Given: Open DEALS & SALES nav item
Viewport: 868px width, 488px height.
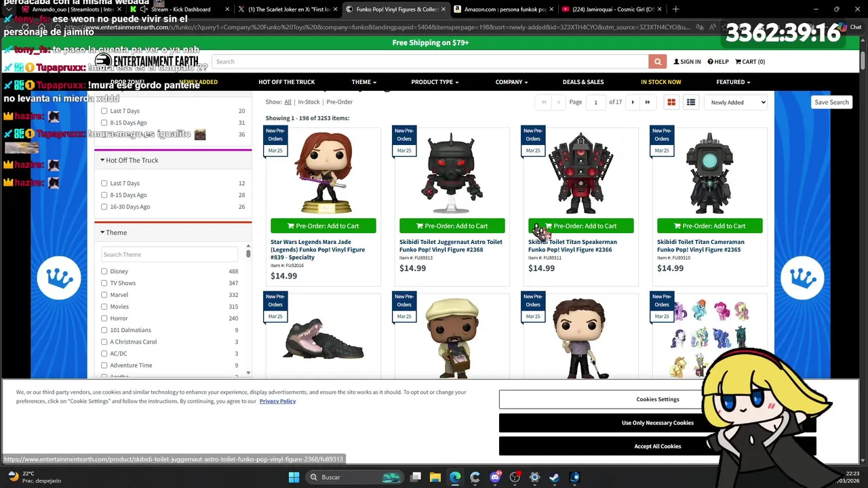Looking at the screenshot, I should (x=583, y=82).
